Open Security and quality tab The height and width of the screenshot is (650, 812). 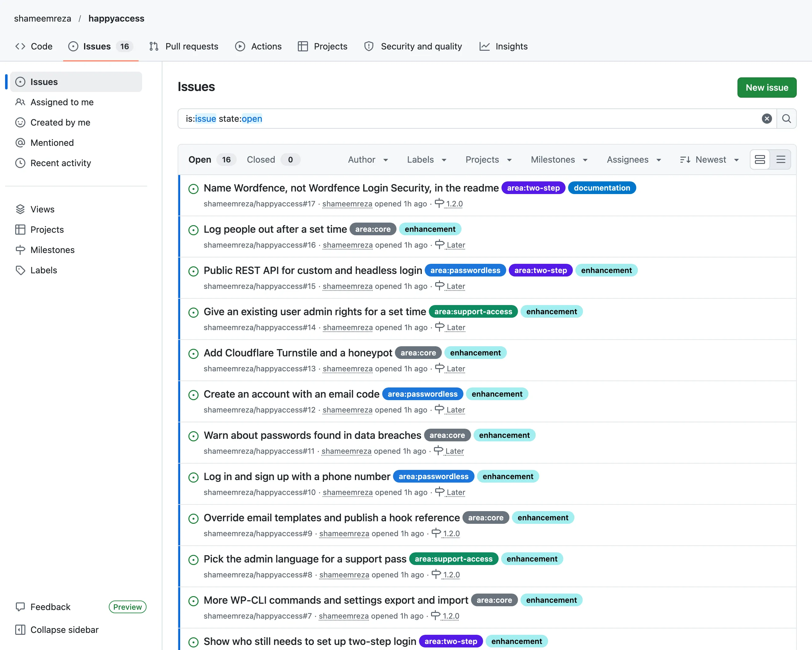coord(413,46)
